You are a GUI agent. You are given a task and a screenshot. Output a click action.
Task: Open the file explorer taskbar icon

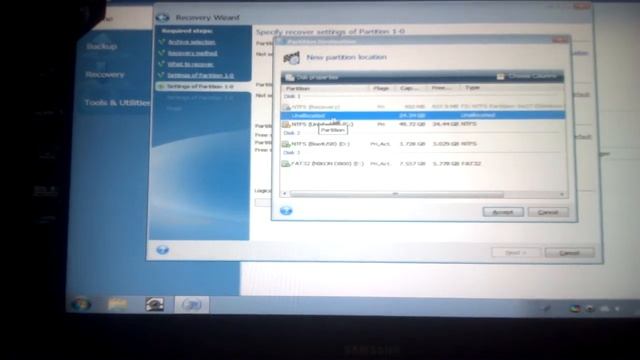tap(118, 304)
